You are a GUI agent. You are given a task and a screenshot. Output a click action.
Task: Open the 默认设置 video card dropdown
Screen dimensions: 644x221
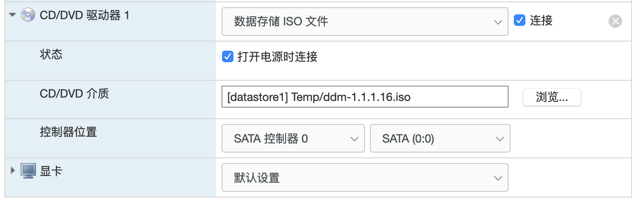[365, 178]
